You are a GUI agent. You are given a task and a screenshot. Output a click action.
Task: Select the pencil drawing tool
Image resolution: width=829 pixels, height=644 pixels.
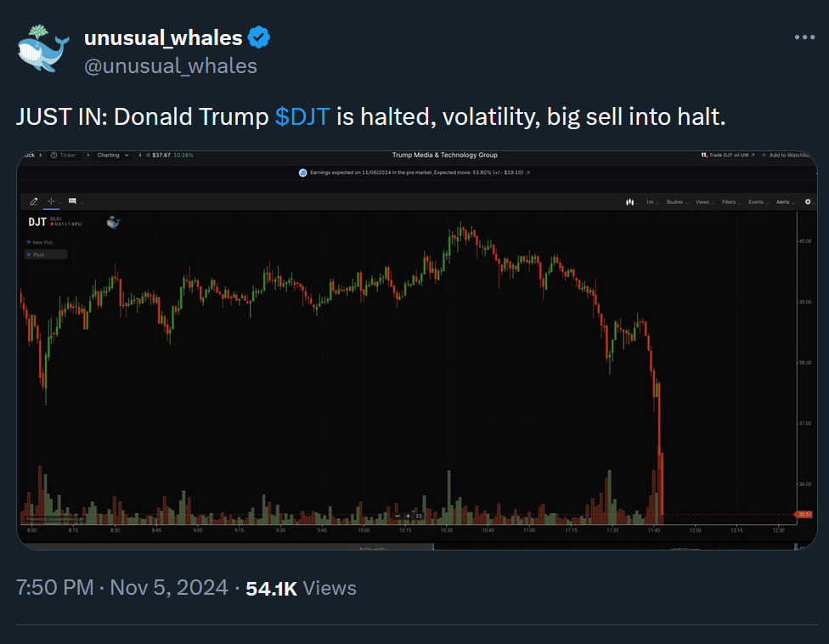[34, 201]
